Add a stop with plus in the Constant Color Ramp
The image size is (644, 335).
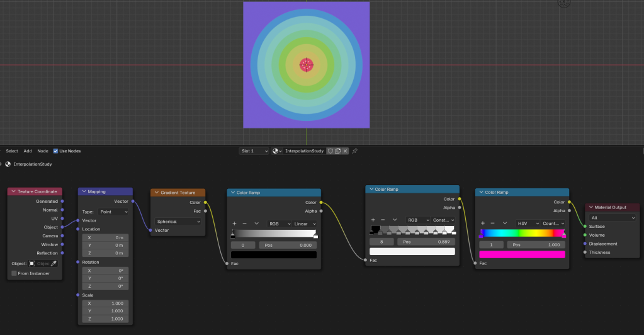pyautogui.click(x=373, y=220)
